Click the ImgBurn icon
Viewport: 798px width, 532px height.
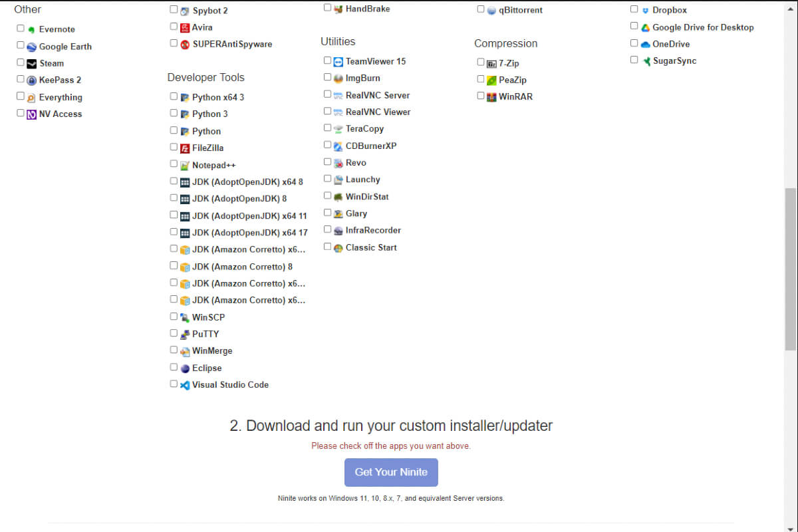[x=338, y=78]
